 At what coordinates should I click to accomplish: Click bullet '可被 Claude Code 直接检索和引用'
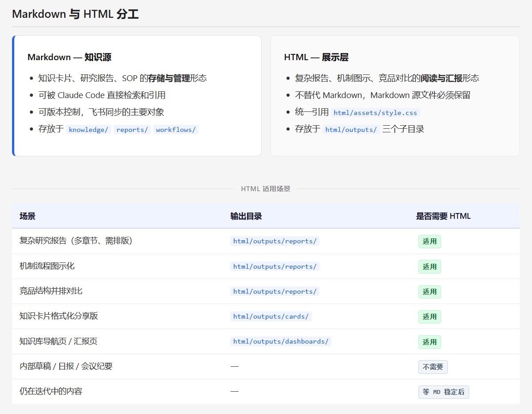(102, 95)
